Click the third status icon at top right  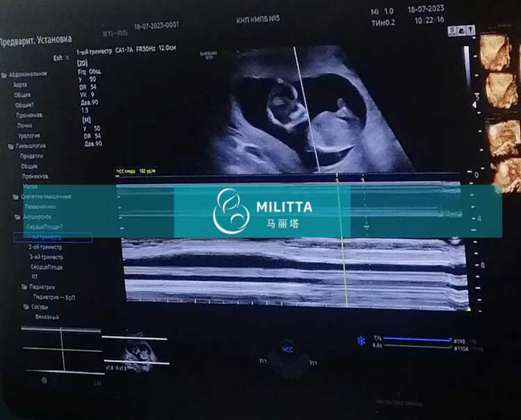tap(470, 31)
